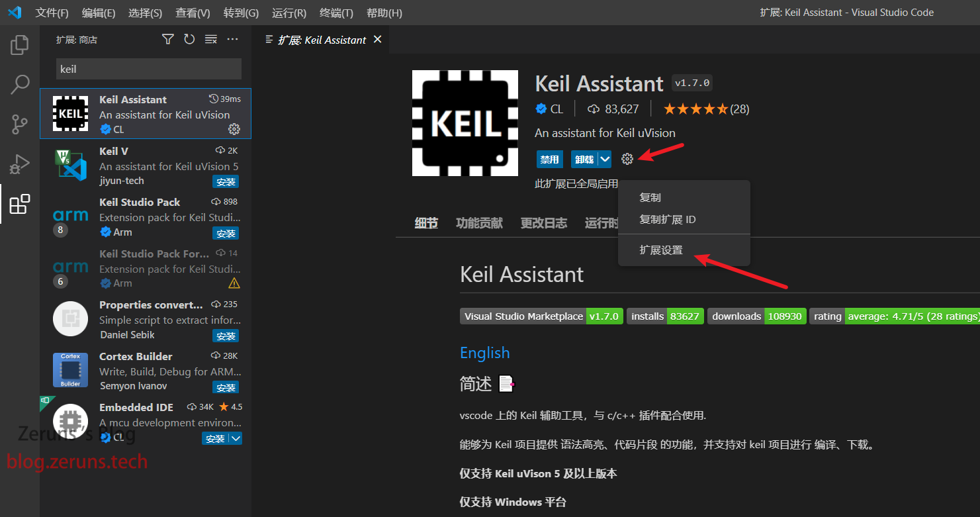
Task: Click the filter extensions funnel icon
Action: [168, 40]
